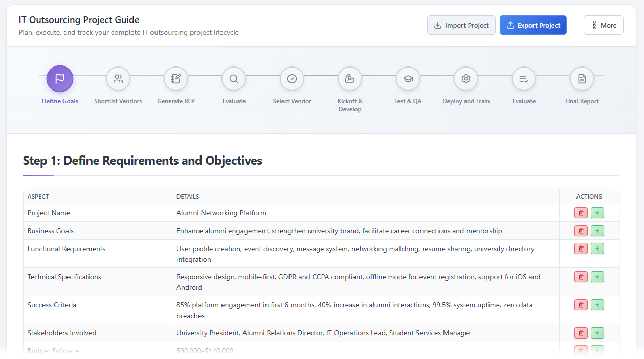Delete the Success Criteria row
This screenshot has width=644, height=359.
click(x=581, y=305)
